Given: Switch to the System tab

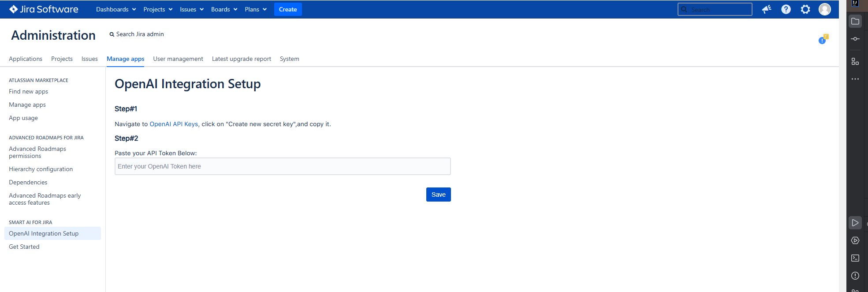Looking at the screenshot, I should [289, 59].
